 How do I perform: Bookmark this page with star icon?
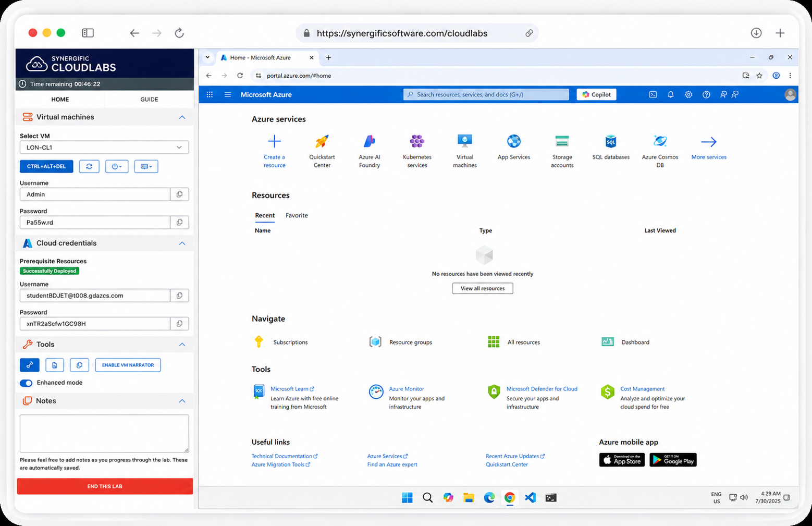pyautogui.click(x=759, y=76)
